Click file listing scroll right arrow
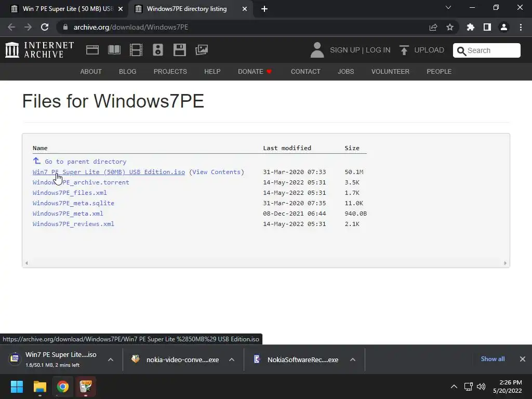The image size is (532, 399). point(505,263)
